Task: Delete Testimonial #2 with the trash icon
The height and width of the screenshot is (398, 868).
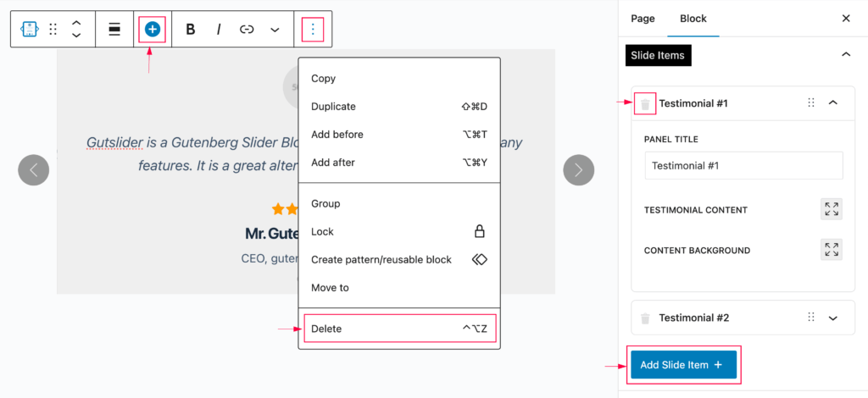Action: pos(645,318)
